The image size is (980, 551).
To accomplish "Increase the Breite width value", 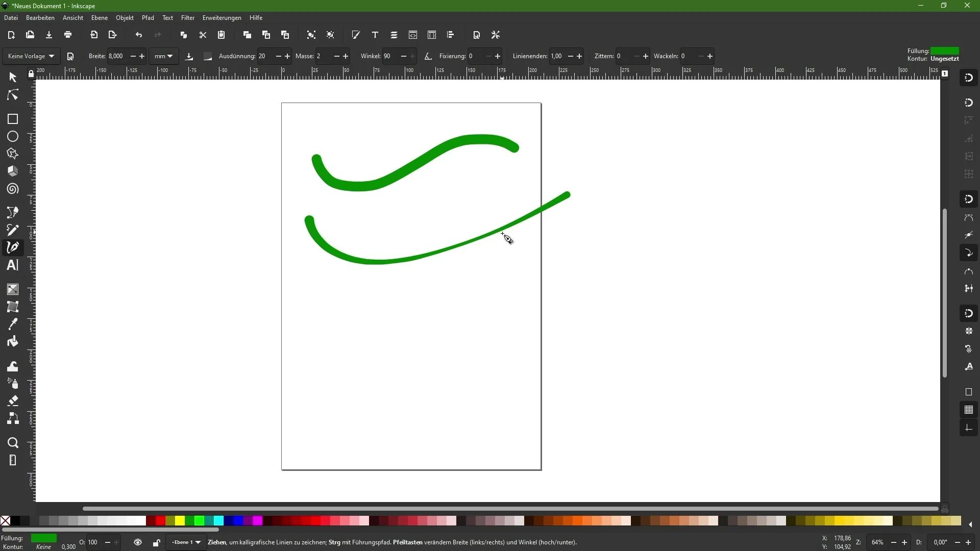I will tap(142, 56).
